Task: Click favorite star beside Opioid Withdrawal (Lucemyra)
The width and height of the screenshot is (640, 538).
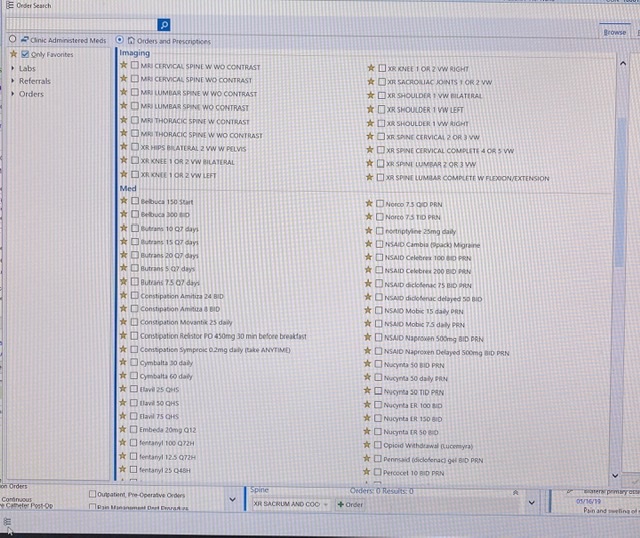Action: pos(367,445)
